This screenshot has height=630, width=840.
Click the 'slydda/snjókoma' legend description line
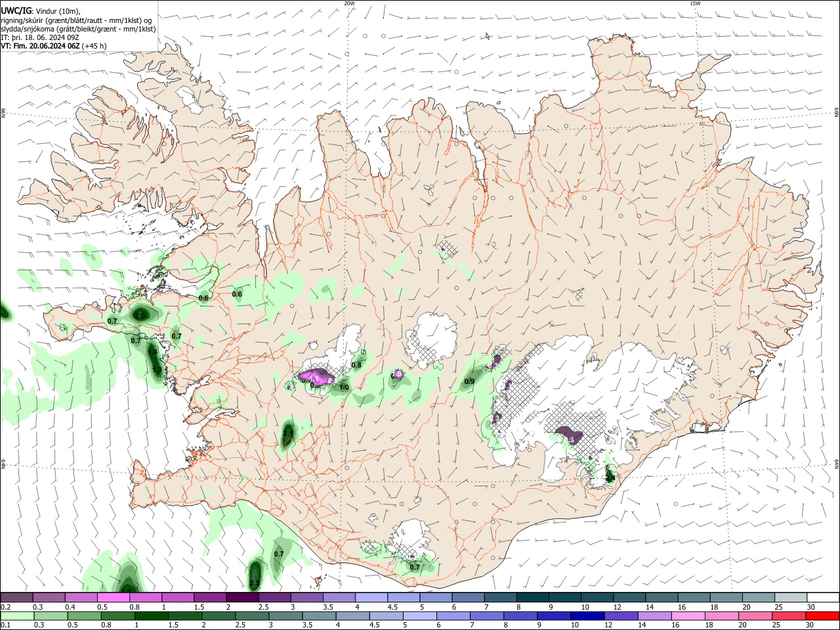click(x=78, y=29)
